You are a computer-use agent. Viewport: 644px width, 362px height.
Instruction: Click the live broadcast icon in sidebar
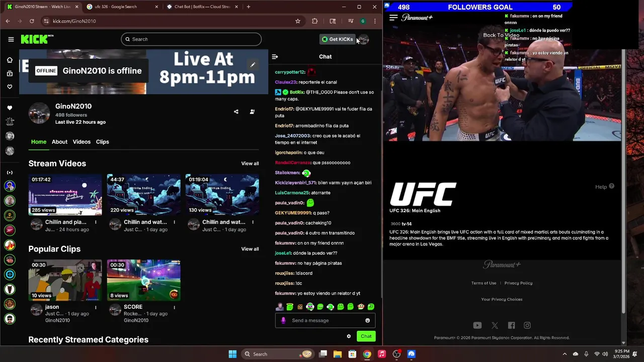10,172
